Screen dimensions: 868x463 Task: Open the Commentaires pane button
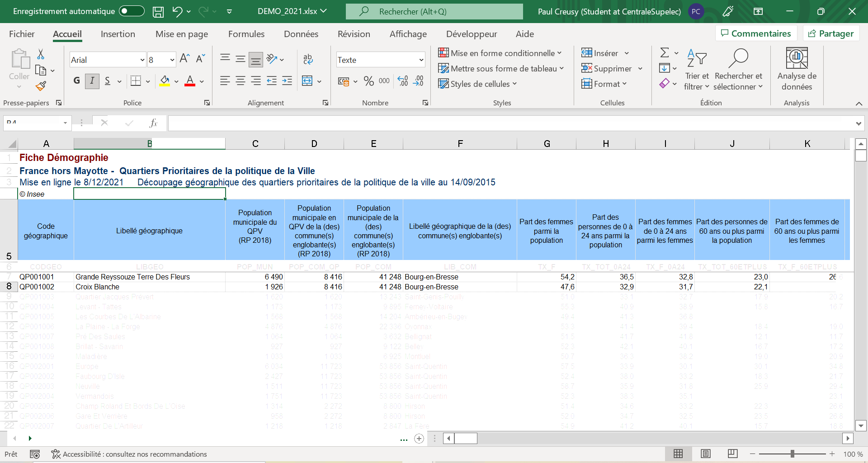tap(756, 33)
